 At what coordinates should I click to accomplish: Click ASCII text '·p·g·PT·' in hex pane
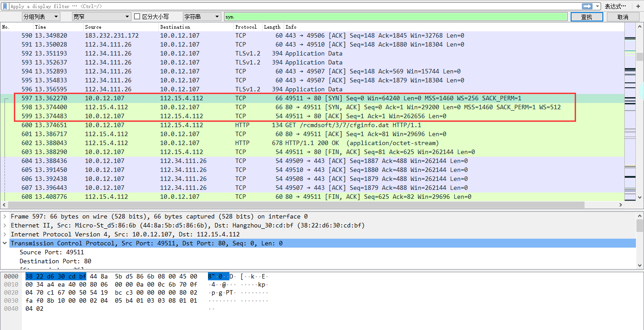click(222, 292)
